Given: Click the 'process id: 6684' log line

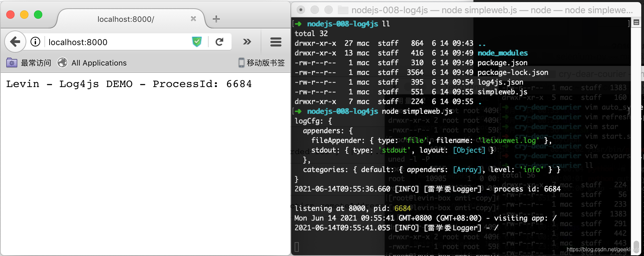Looking at the screenshot, I should [427, 189].
